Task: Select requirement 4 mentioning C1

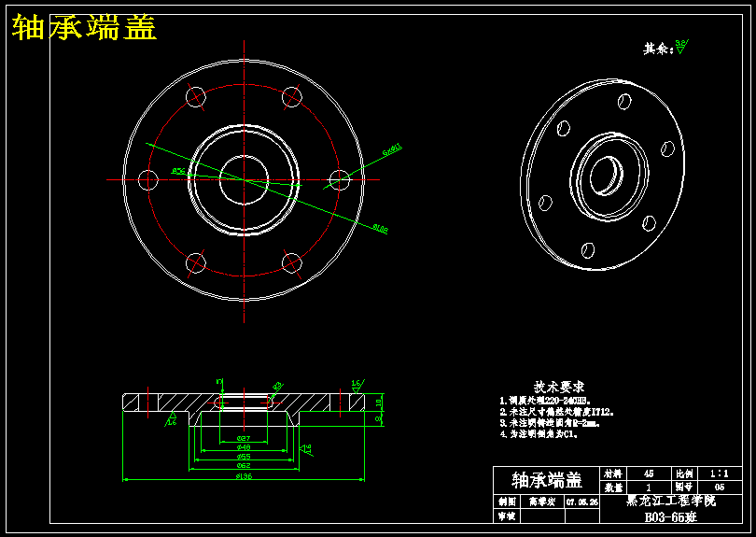Action: tap(539, 434)
